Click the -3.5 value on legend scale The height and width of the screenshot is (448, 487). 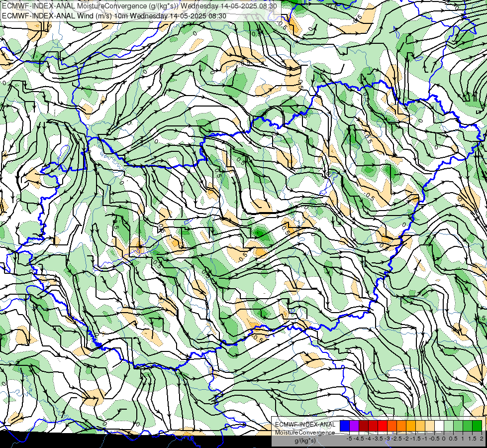point(378,439)
